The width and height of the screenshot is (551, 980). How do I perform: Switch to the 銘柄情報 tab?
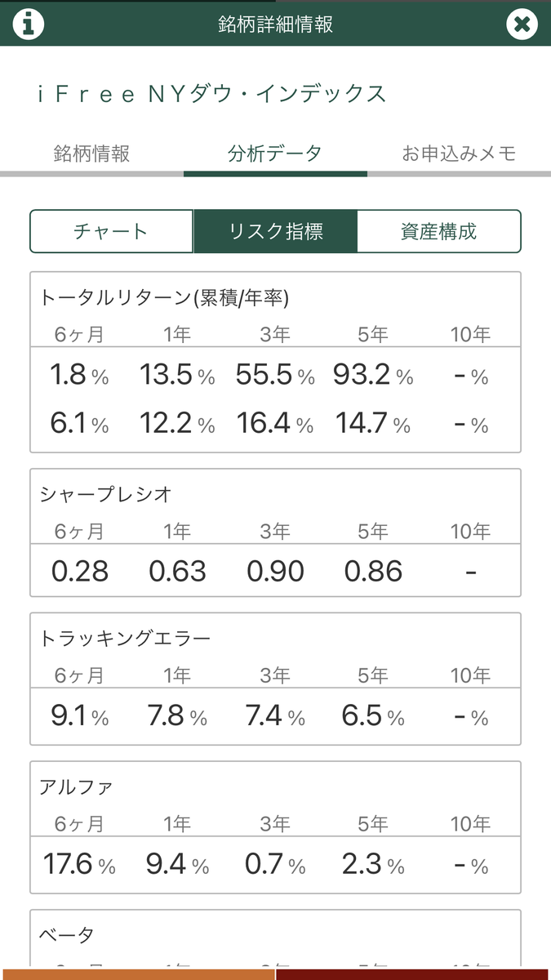tap(91, 153)
